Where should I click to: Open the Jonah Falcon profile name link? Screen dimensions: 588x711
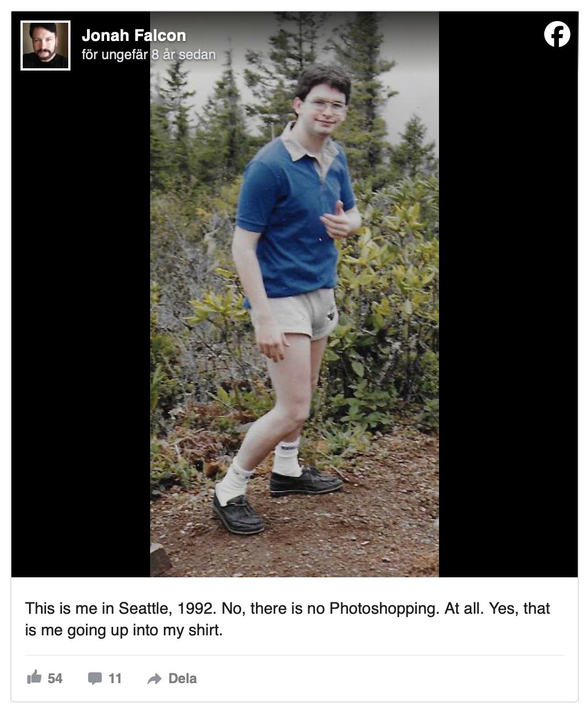click(134, 35)
